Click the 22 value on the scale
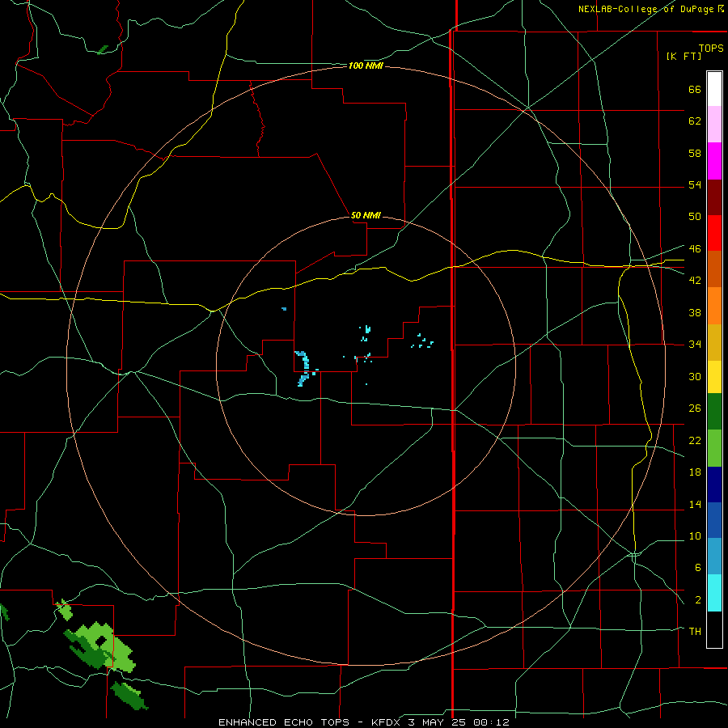Viewport: 728px width, 728px height. tap(695, 441)
